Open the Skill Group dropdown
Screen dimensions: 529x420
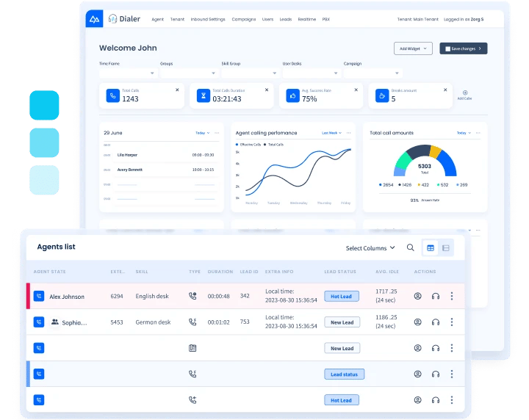point(251,73)
